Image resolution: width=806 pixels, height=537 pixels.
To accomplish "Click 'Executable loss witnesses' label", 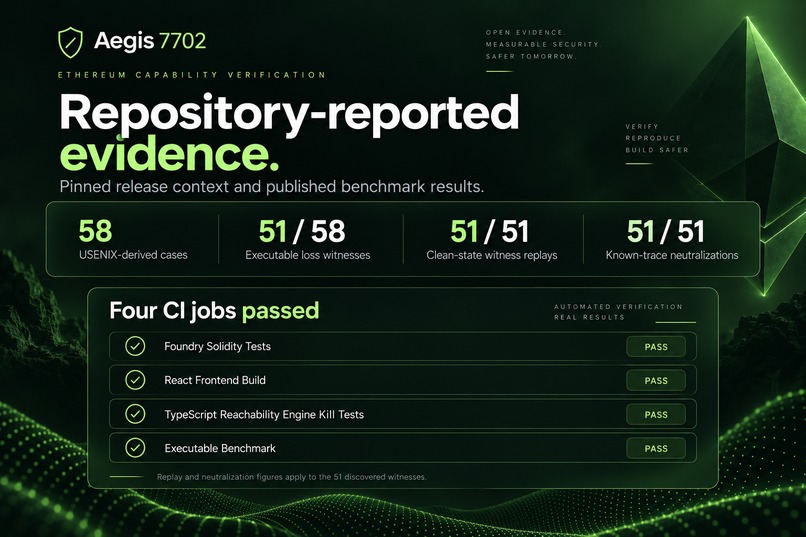I will (x=307, y=255).
